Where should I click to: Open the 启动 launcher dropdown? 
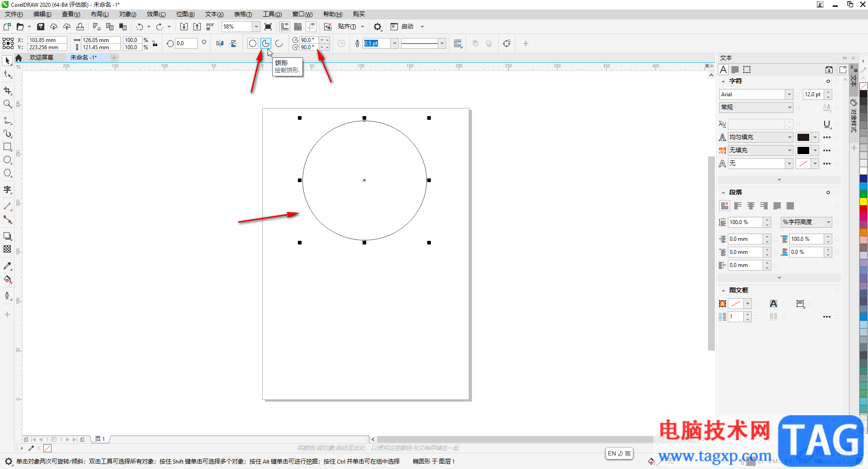point(422,27)
